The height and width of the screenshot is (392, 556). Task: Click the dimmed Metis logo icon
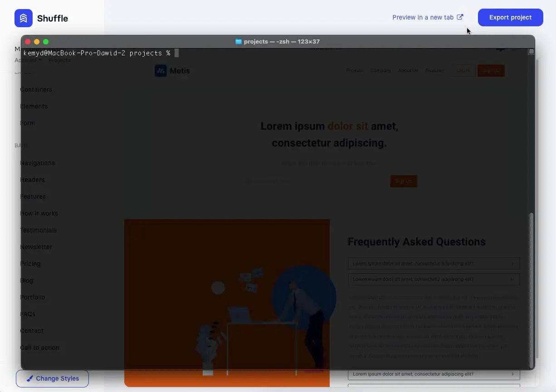coord(161,71)
